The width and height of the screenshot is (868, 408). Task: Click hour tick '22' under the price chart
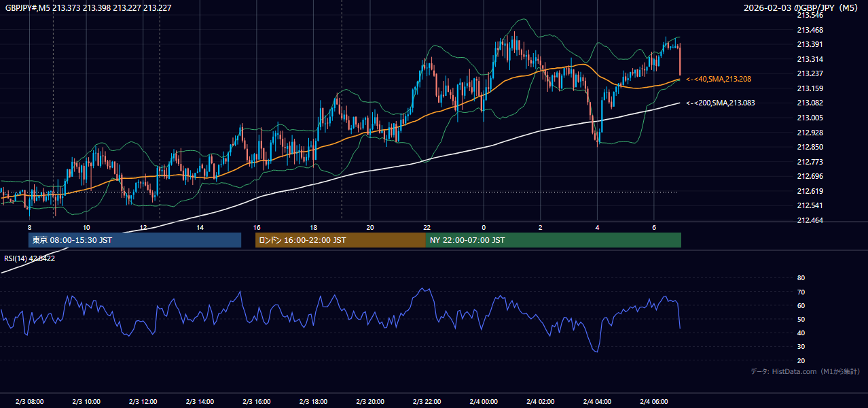pyautogui.click(x=427, y=227)
